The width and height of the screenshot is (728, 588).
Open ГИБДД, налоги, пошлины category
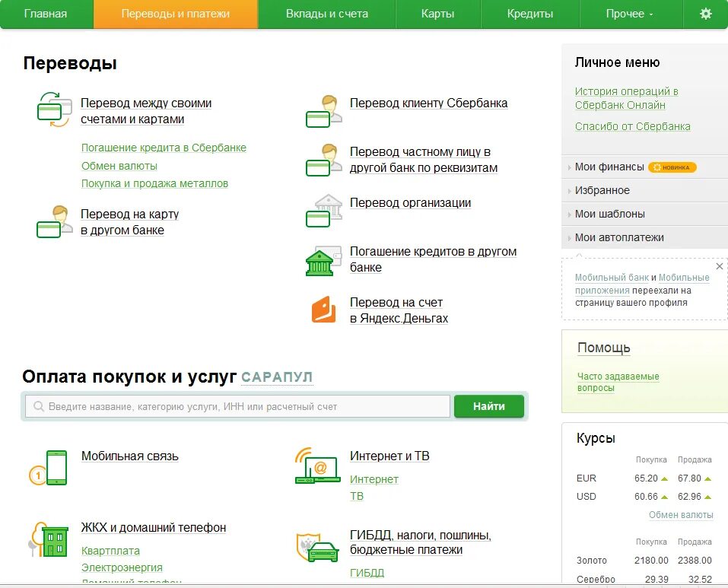420,542
